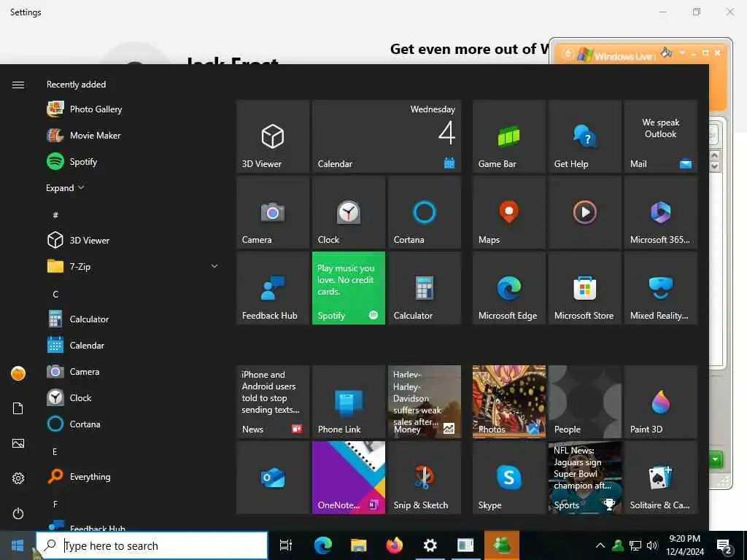Open Settings gear in Start sidebar
The image size is (747, 560).
coord(18,478)
